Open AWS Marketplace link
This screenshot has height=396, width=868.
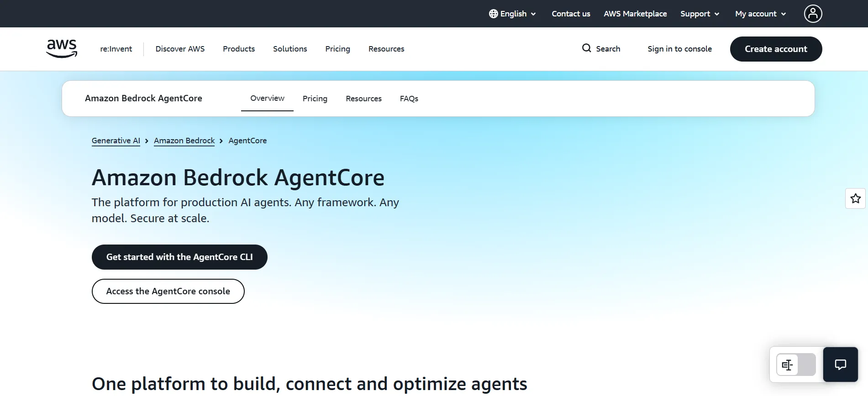coord(635,14)
